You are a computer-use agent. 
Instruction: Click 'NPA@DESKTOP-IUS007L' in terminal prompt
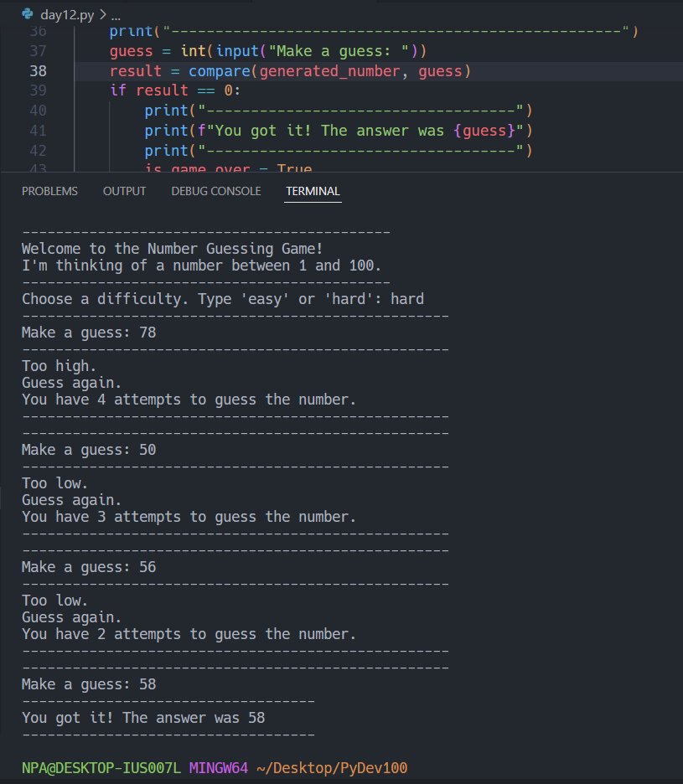(x=101, y=768)
